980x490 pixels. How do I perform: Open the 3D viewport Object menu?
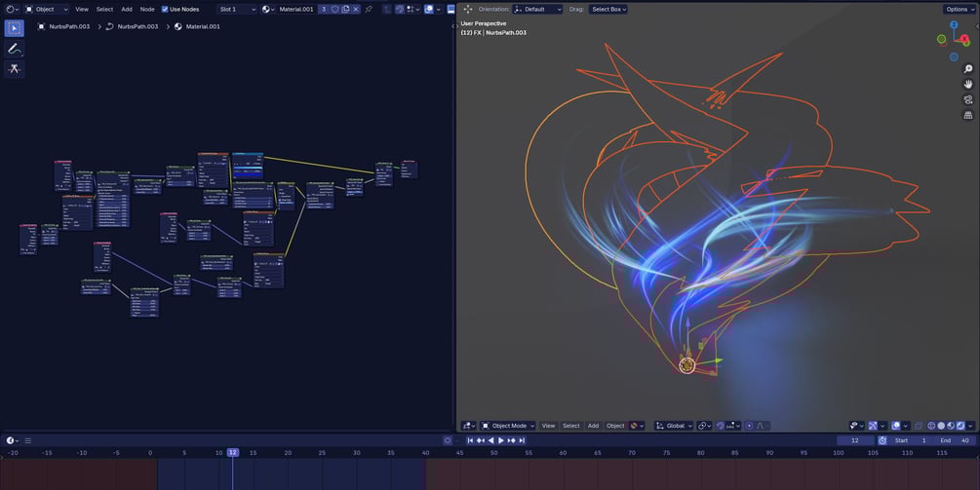pos(615,426)
